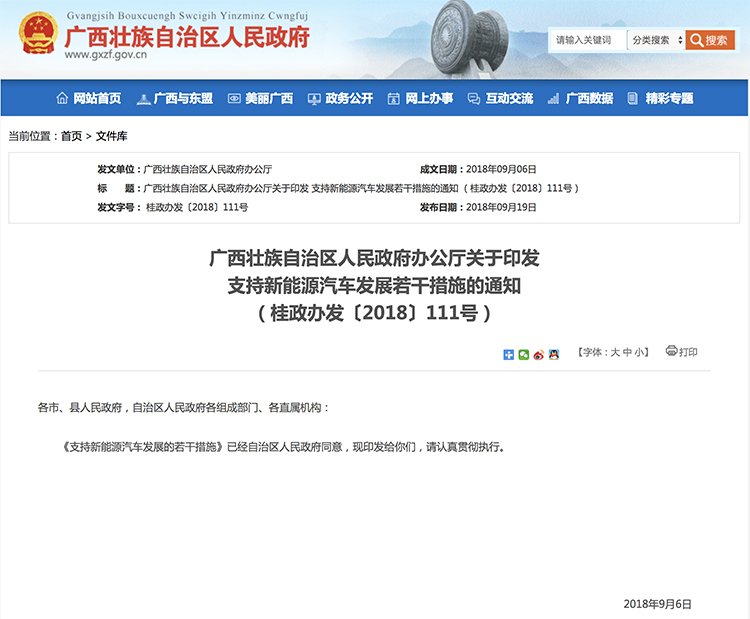
Task: Click 成文日期 value 2018年09月06日
Action: (x=501, y=169)
